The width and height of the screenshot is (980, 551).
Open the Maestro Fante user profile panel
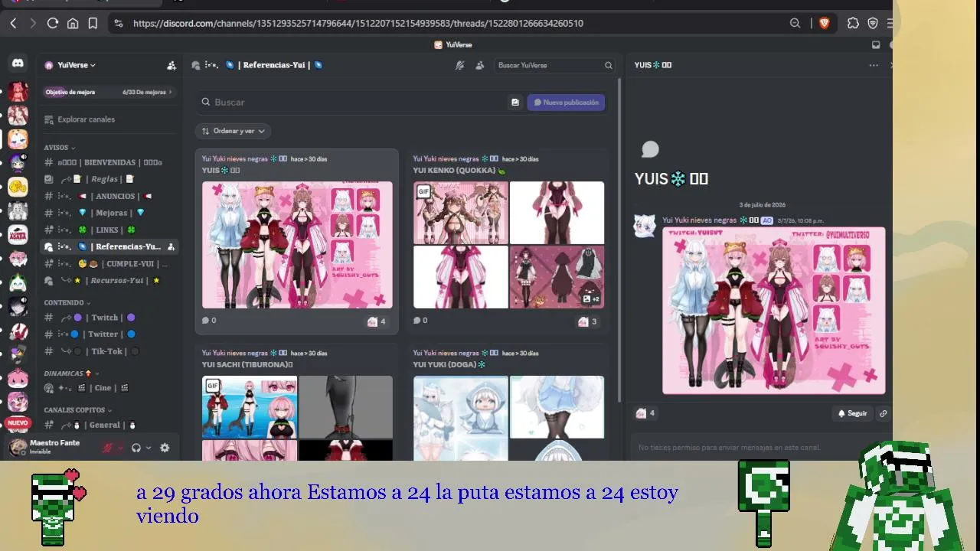54,447
